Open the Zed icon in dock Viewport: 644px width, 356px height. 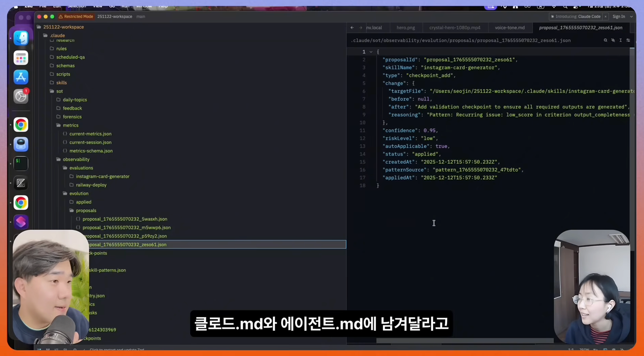(21, 183)
